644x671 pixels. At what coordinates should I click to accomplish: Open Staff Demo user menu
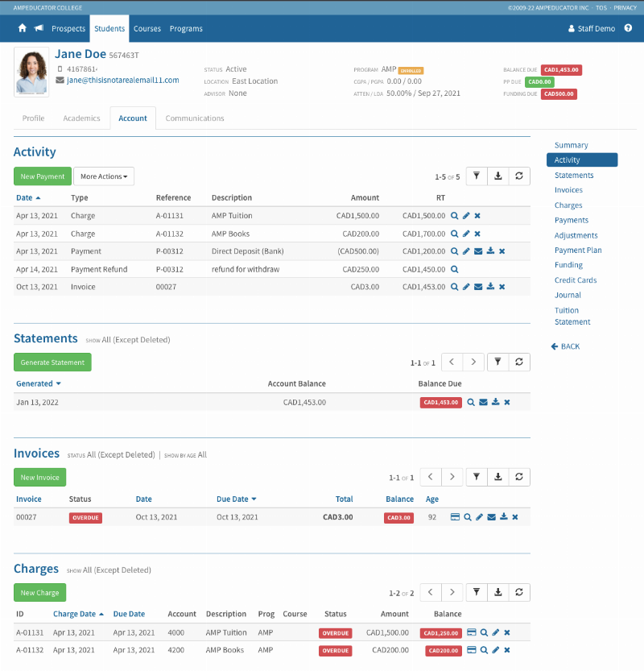[592, 28]
